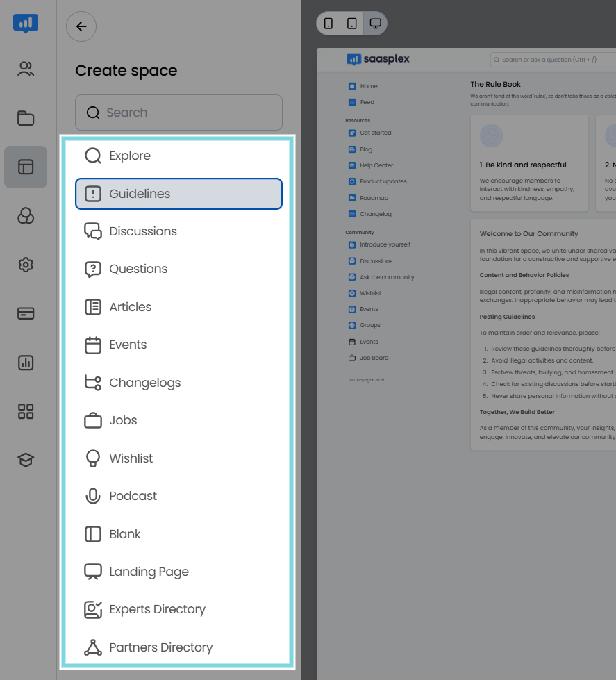Select the highlighted layout icon in the sidebar
The image size is (616, 680).
coord(26,167)
